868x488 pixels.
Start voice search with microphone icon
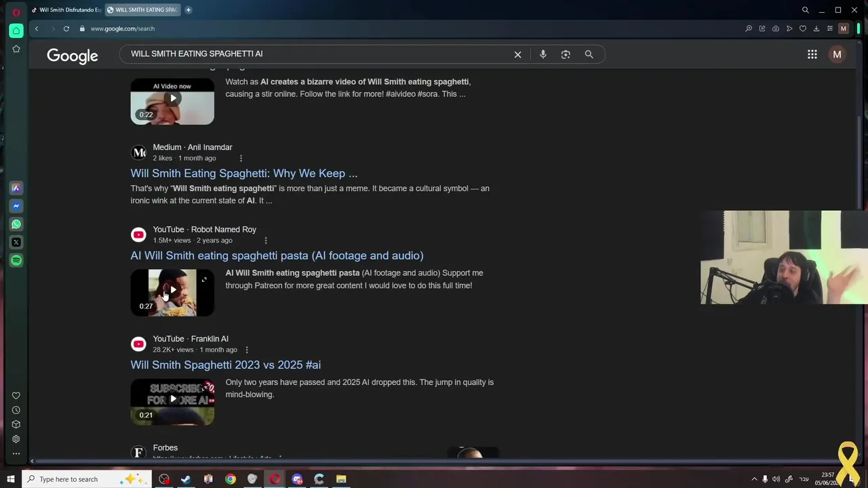(x=543, y=54)
